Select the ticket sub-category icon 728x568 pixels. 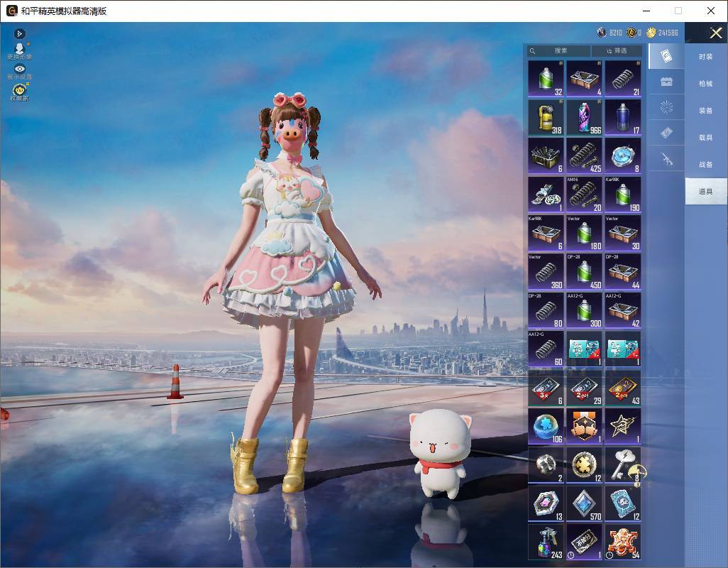(x=666, y=133)
